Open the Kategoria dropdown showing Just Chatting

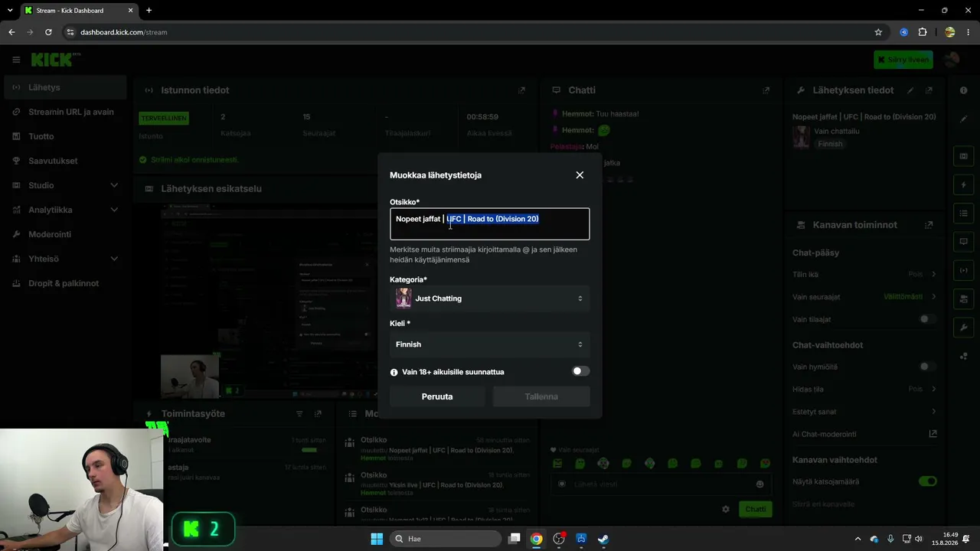pyautogui.click(x=490, y=298)
